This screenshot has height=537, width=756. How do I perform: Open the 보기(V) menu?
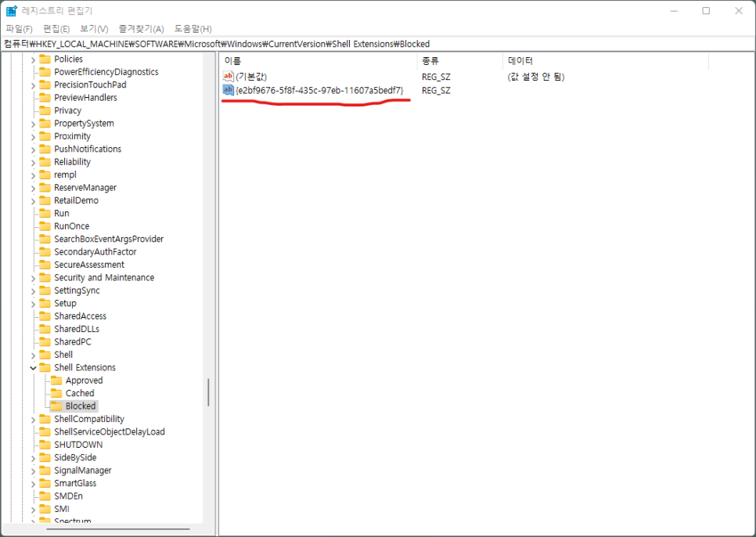94,29
